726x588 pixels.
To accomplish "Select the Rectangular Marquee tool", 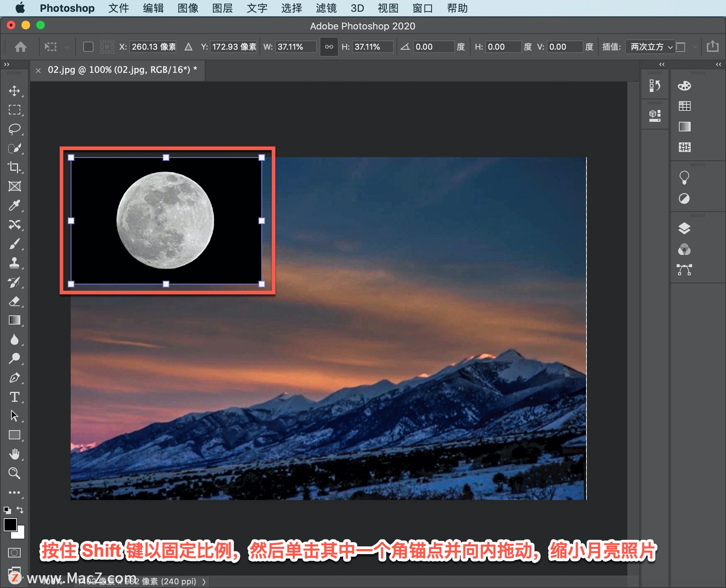I will [x=14, y=110].
